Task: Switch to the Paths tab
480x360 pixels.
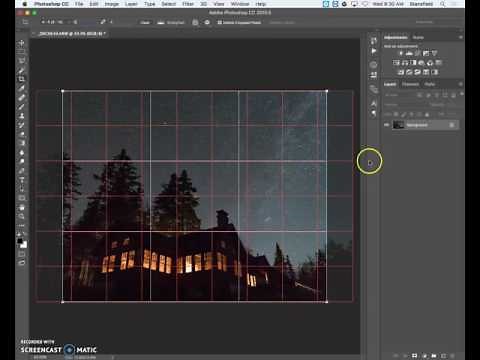Action: [430, 84]
